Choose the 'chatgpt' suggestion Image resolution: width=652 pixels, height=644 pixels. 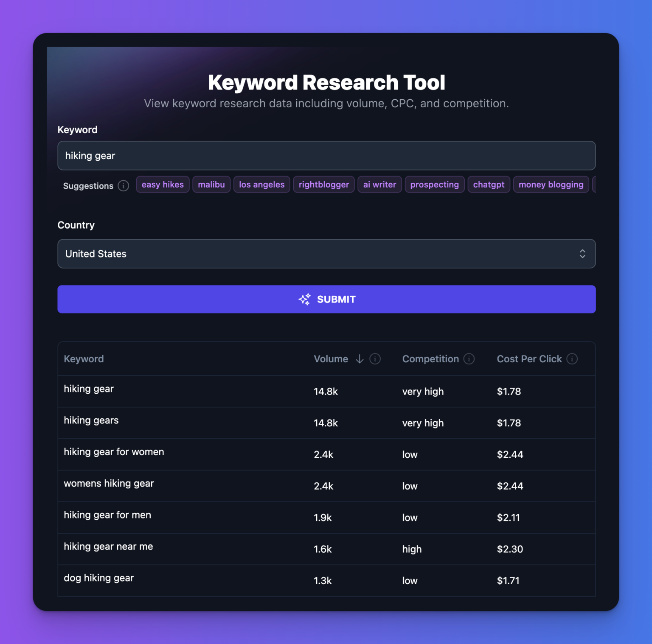click(x=489, y=184)
